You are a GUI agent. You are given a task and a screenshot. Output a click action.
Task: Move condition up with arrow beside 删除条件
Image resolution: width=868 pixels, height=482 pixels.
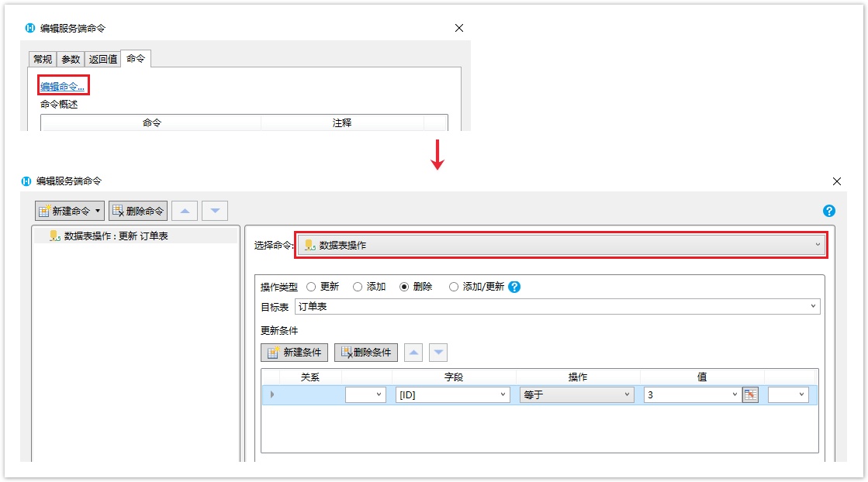pyautogui.click(x=414, y=353)
